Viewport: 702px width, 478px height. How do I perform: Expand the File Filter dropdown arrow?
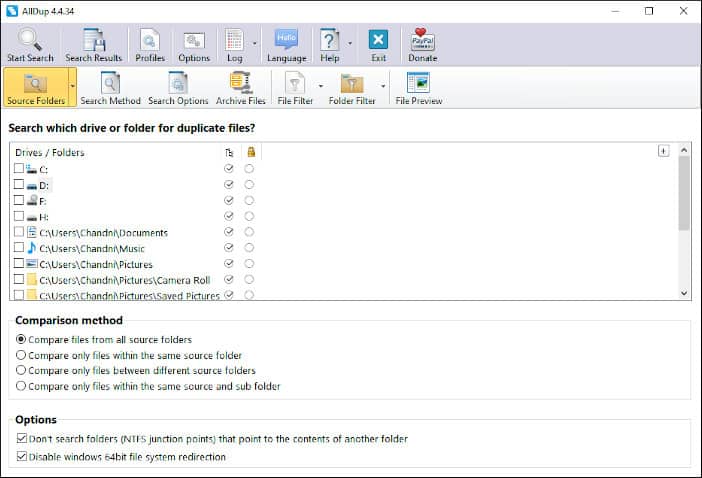click(x=321, y=86)
